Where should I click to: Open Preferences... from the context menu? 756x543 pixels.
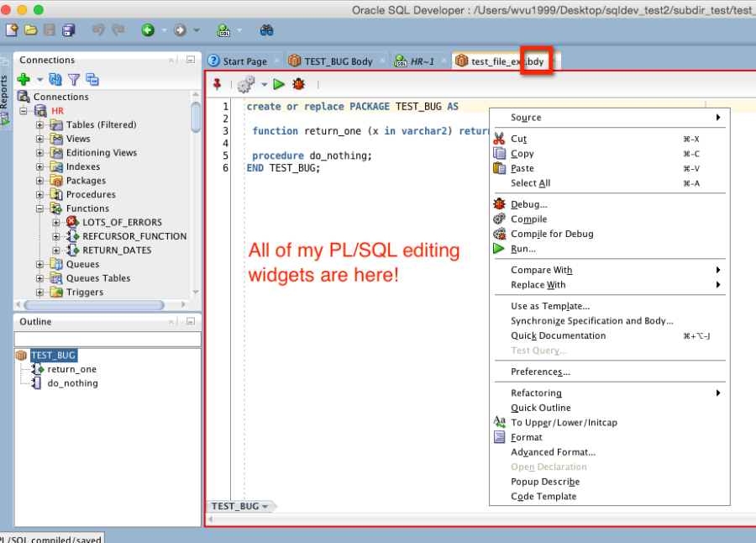coord(610,372)
